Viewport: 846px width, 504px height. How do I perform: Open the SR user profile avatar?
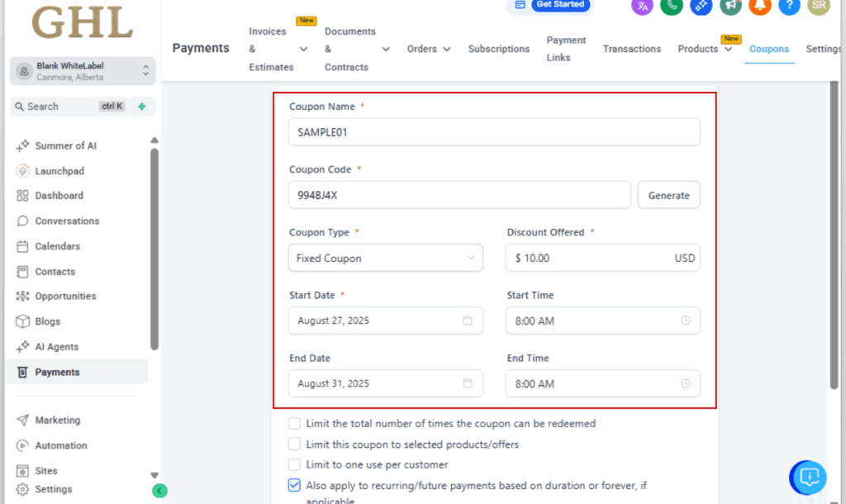pos(819,6)
